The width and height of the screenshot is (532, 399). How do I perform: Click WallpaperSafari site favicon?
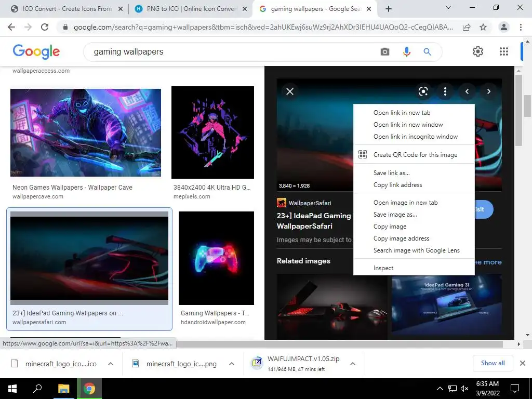[281, 203]
